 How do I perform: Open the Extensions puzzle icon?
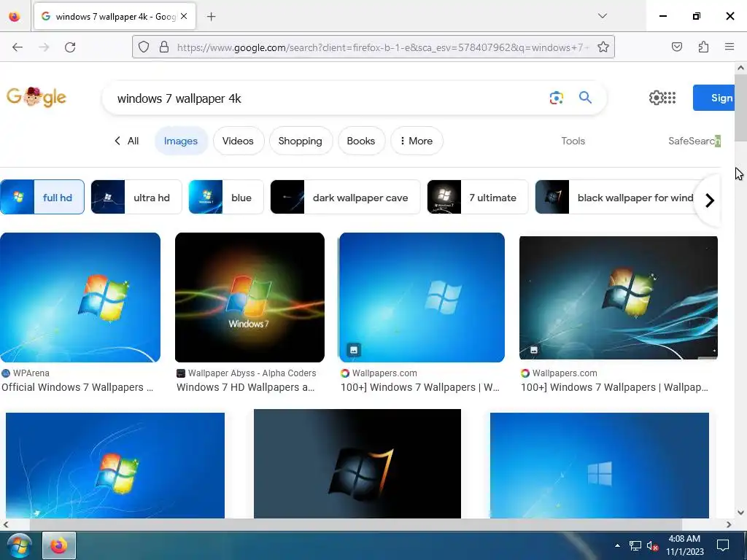[x=703, y=47]
